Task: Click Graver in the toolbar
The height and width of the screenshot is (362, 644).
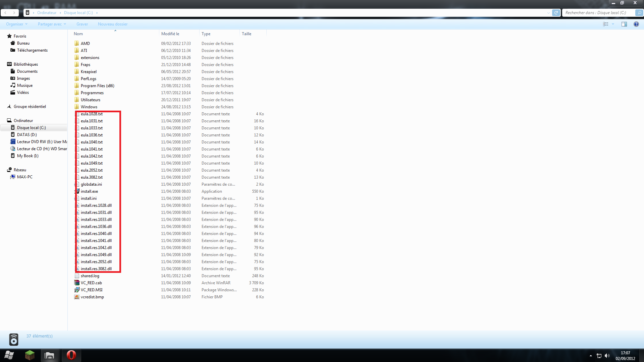Action: click(x=82, y=24)
